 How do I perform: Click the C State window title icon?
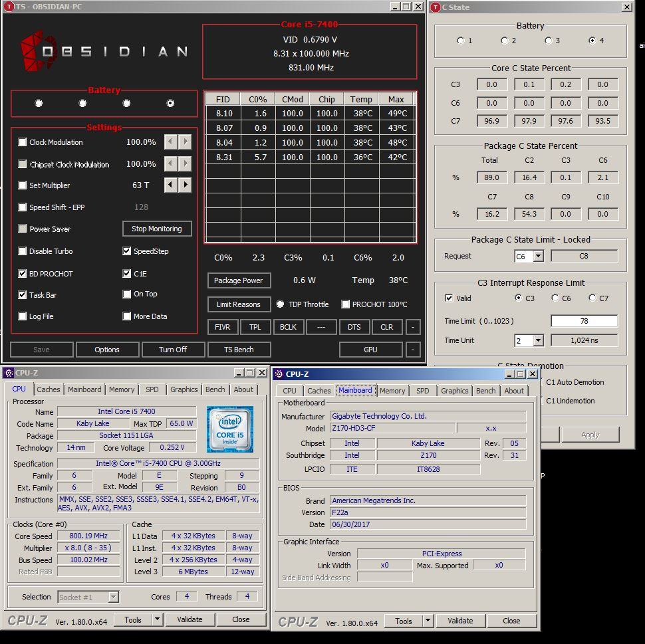[x=436, y=7]
